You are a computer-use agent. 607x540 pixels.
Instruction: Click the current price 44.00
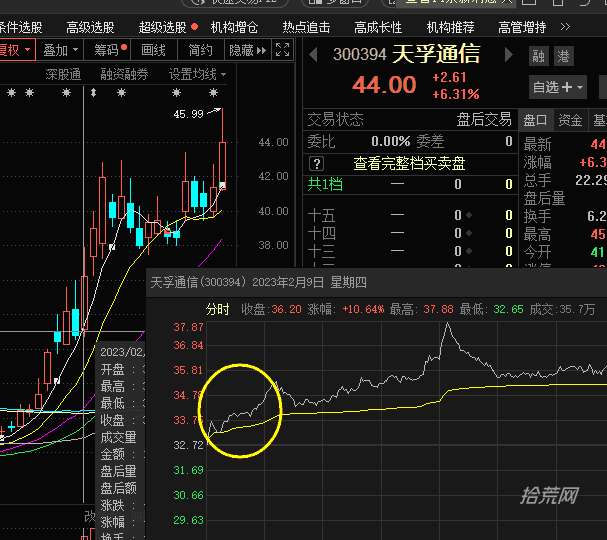(384, 85)
